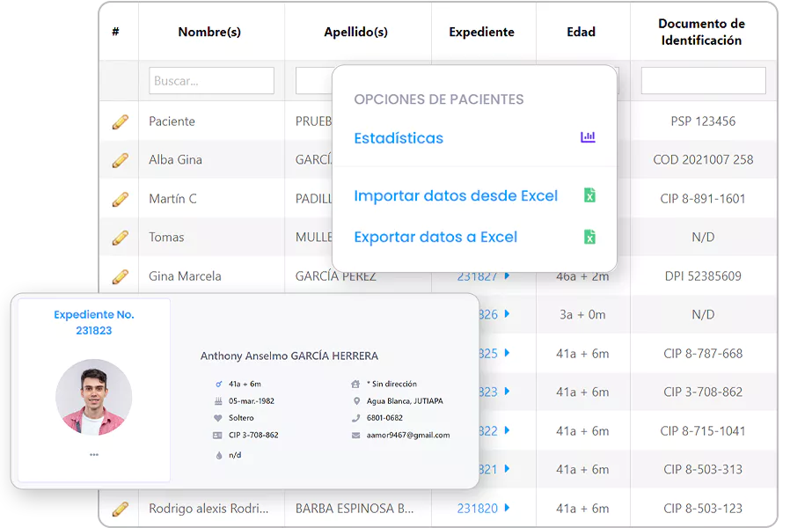
Task: Click the pencil icon for Rodrigo alexis
Action: (x=120, y=509)
